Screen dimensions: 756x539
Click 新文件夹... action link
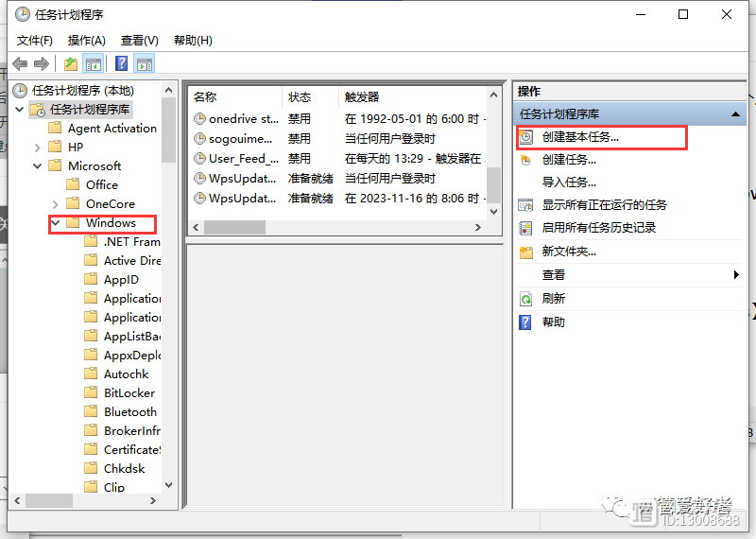pyautogui.click(x=569, y=252)
